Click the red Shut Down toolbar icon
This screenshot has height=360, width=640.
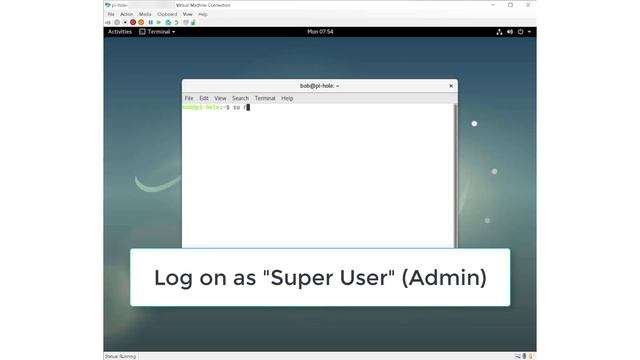[133, 22]
